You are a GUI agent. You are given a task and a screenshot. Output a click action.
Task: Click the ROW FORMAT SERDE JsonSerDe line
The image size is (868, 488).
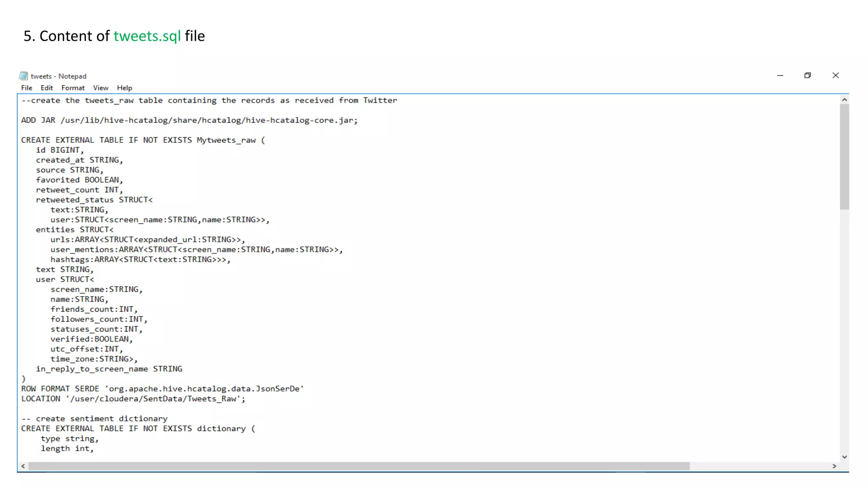[162, 389]
